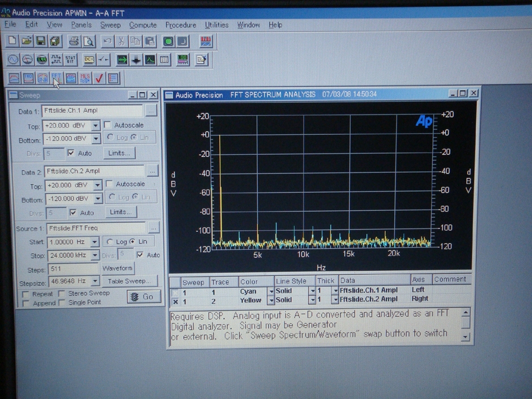The image size is (532, 399).
Task: Open the Switcher panel icon
Action: coord(104,60)
